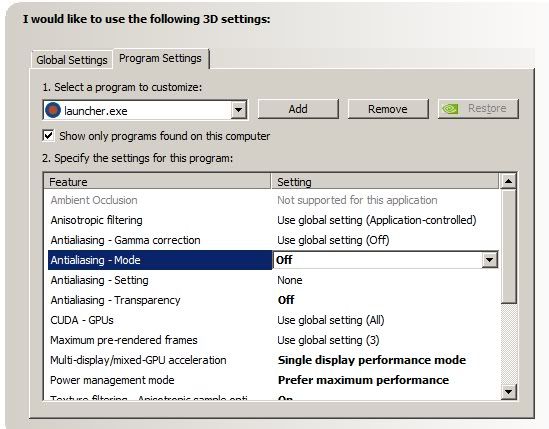Click the Feature column header
The height and width of the screenshot is (429, 549).
[158, 182]
